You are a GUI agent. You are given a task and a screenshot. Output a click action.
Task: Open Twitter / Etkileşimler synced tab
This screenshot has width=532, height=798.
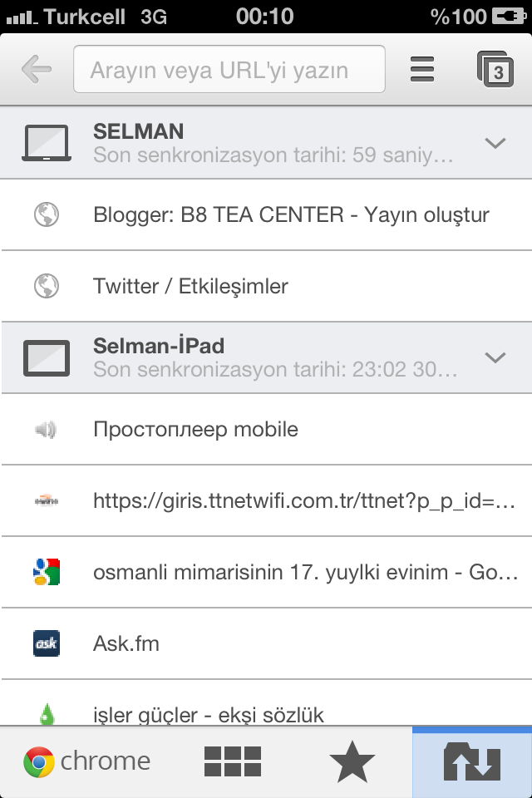(x=266, y=286)
